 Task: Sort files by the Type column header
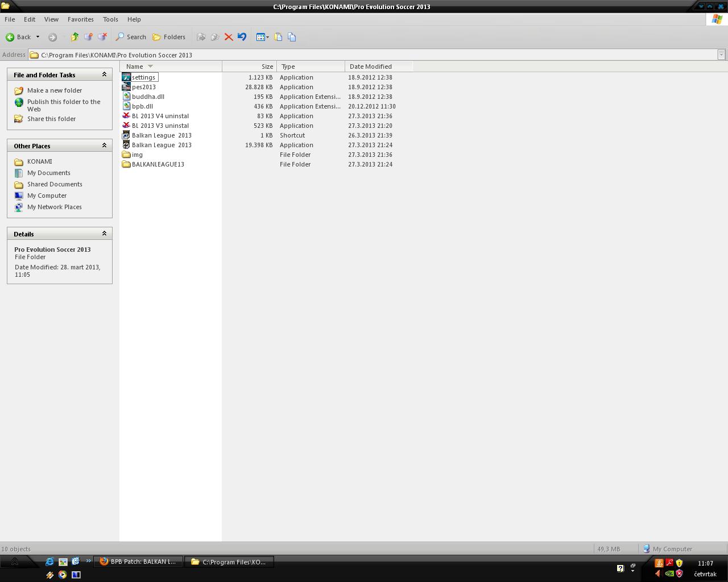[x=311, y=66]
